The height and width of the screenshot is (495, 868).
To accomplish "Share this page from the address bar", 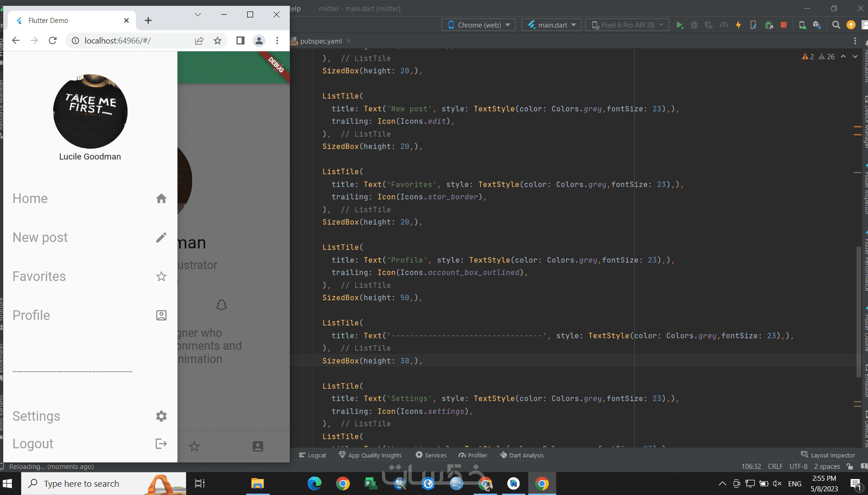I will click(x=199, y=41).
